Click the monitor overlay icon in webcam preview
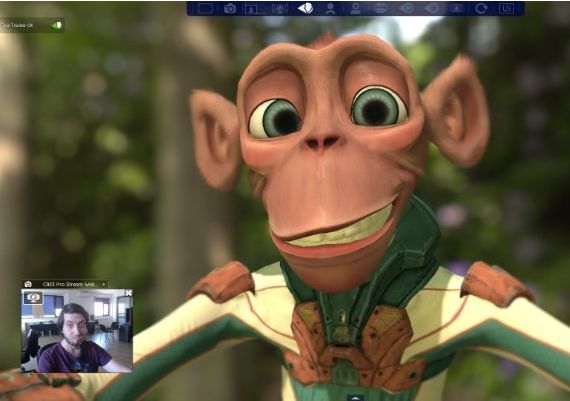 (x=33, y=298)
